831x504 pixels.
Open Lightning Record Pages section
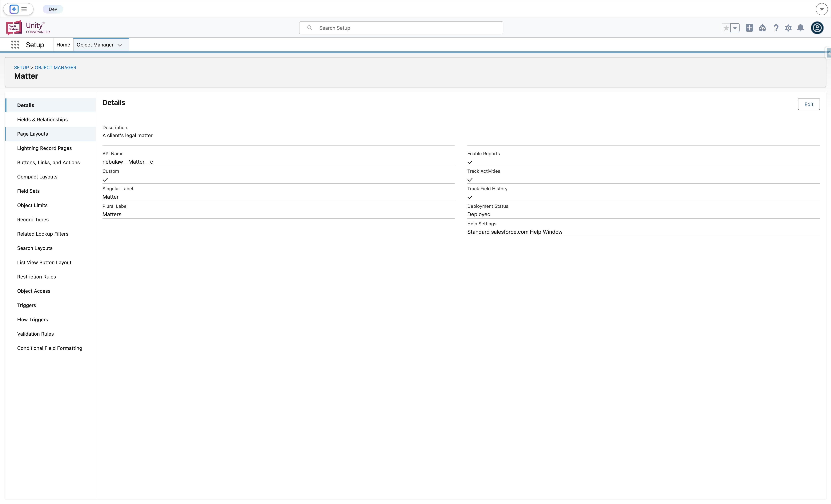click(x=51, y=148)
